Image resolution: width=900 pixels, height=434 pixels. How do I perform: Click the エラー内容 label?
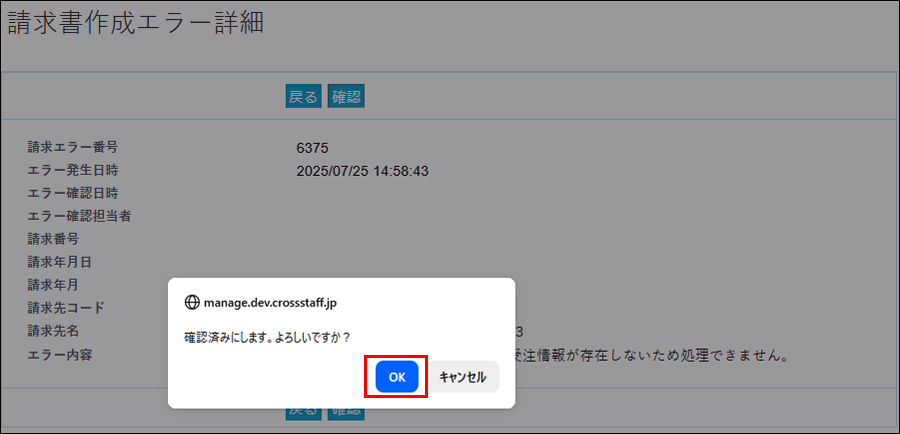60,355
